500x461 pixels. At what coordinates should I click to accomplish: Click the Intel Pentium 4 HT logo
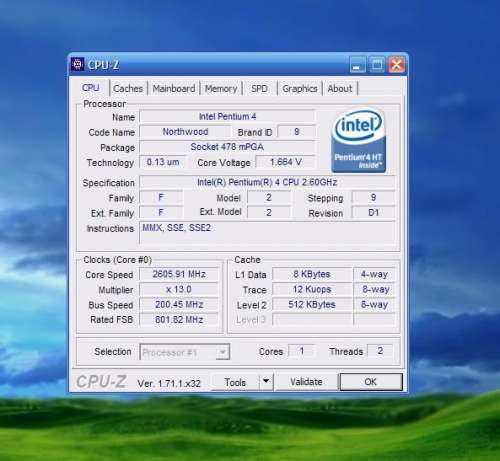(x=359, y=140)
